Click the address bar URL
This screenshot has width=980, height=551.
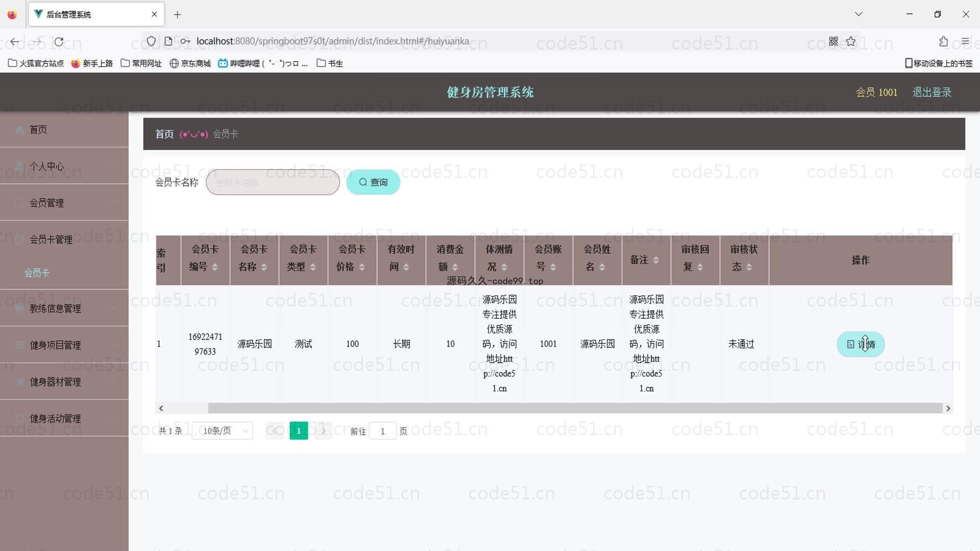click(332, 41)
